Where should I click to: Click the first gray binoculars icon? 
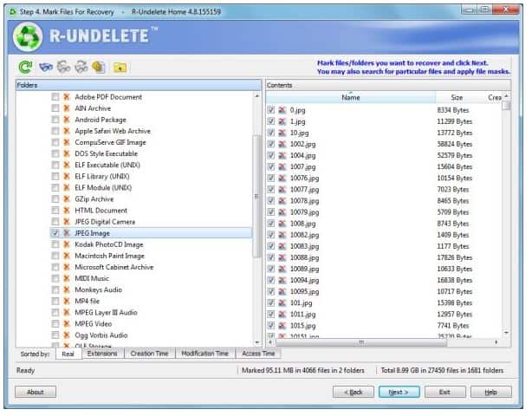click(63, 67)
